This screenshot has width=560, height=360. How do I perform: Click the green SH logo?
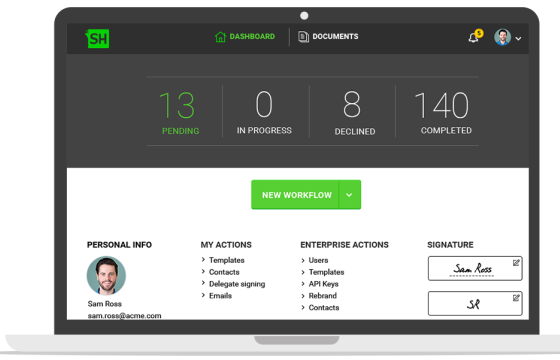pyautogui.click(x=97, y=38)
